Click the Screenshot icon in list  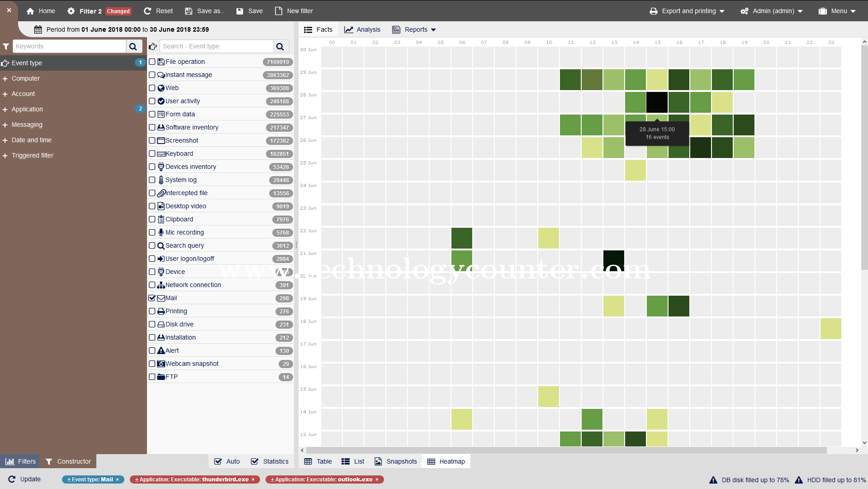[x=161, y=140]
